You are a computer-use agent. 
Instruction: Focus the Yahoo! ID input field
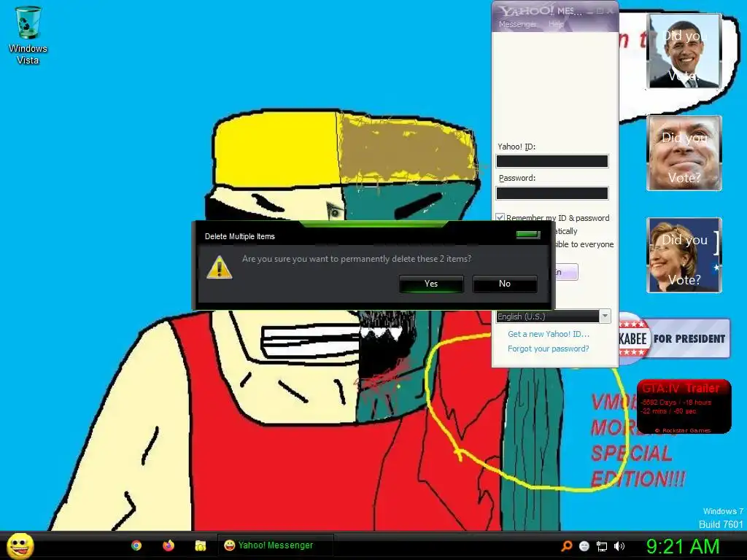[552, 161]
